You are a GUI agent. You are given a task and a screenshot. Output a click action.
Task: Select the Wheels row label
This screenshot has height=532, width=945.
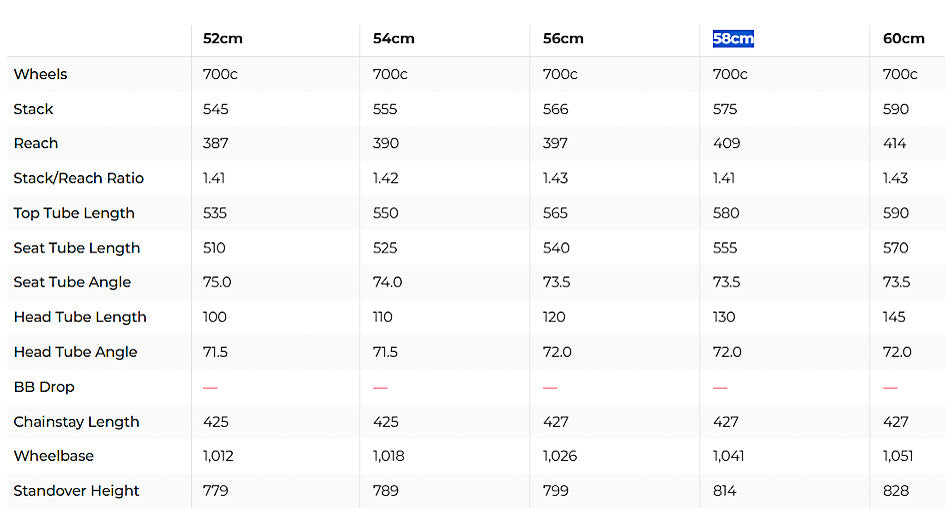click(x=40, y=74)
